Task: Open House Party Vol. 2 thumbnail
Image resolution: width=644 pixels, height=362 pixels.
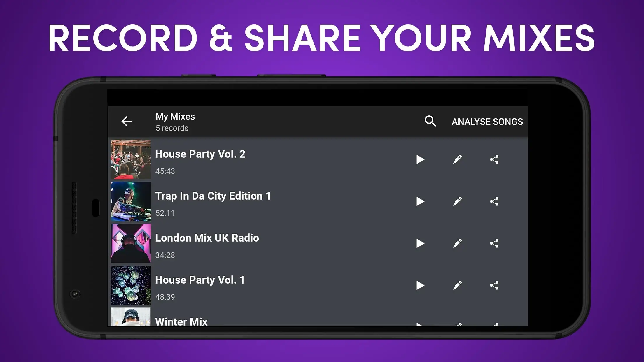Action: [130, 159]
